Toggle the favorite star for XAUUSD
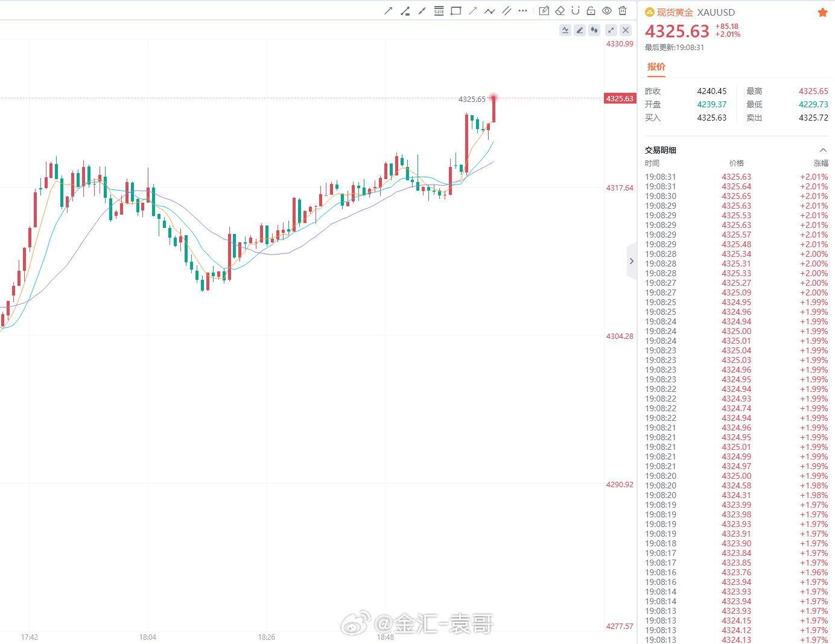 tap(822, 12)
